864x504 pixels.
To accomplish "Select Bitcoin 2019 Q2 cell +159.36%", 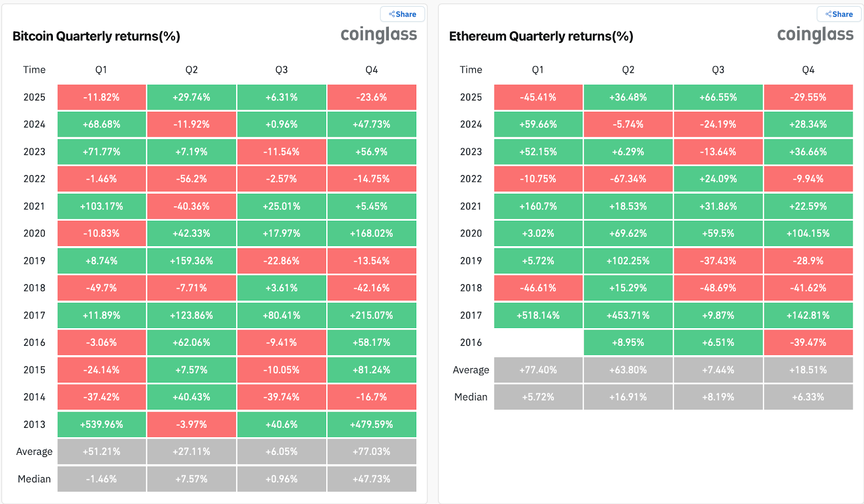I will pyautogui.click(x=192, y=261).
